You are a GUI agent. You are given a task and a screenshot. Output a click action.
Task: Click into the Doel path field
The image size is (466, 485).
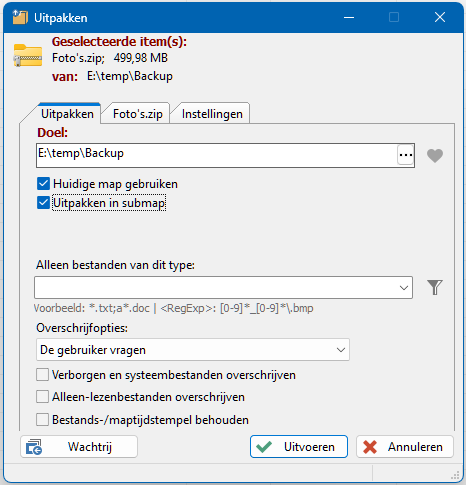coord(217,155)
